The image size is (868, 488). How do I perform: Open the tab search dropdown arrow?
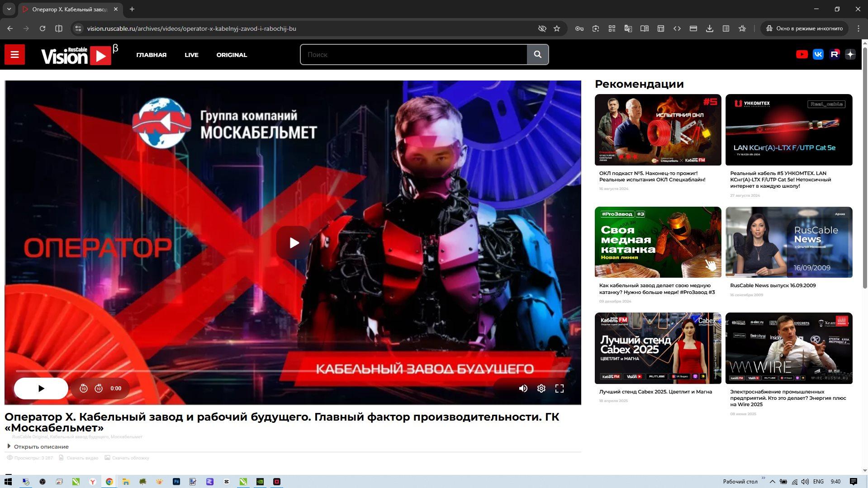(x=9, y=9)
